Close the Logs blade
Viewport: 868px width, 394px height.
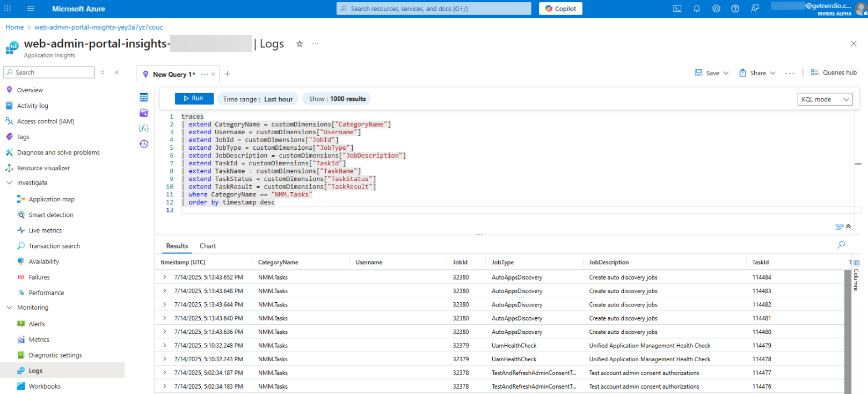[854, 44]
